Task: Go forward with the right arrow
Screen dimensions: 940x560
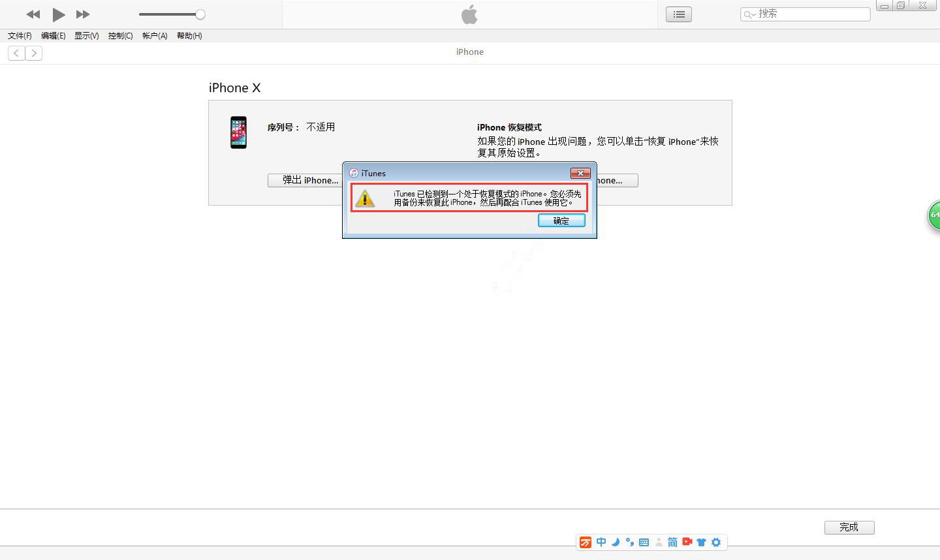Action: (34, 54)
